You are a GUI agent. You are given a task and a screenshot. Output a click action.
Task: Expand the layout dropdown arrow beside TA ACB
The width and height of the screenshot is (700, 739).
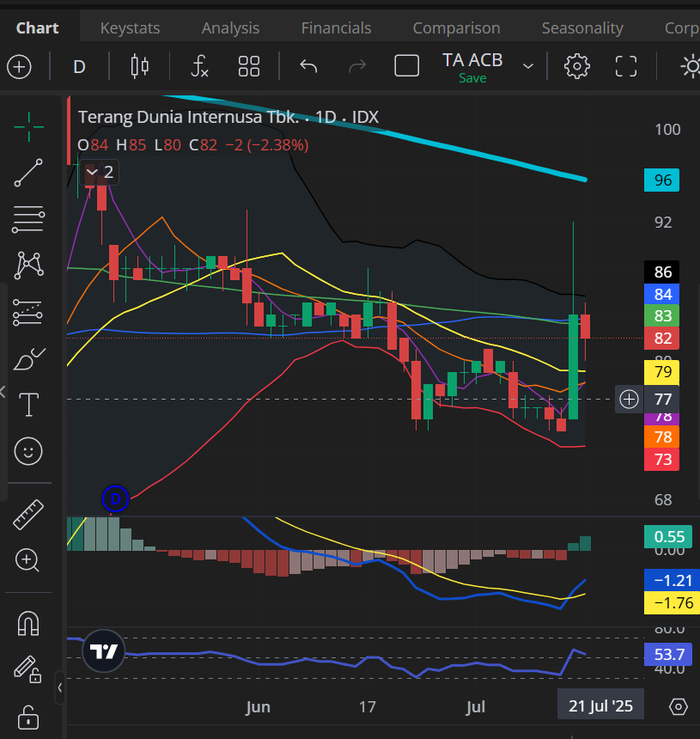tap(528, 66)
